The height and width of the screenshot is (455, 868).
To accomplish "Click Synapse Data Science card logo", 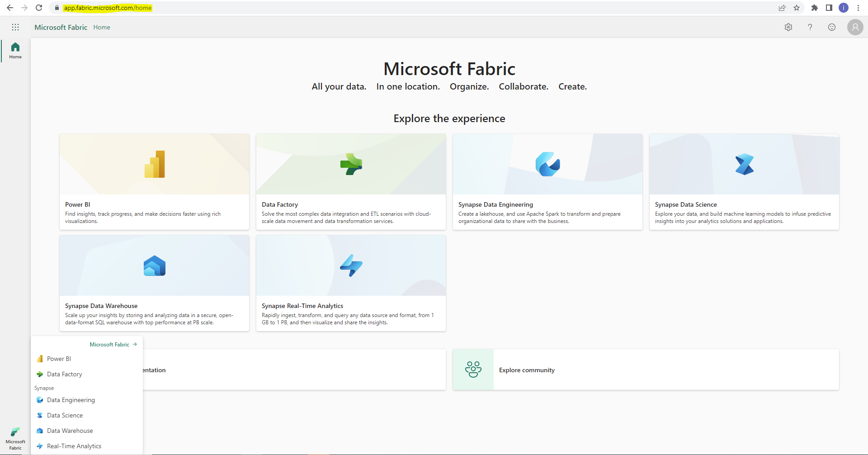I will coord(745,164).
